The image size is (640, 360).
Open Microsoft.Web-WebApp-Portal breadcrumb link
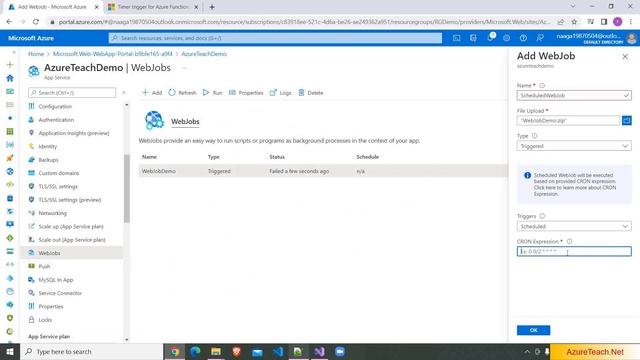click(x=113, y=54)
